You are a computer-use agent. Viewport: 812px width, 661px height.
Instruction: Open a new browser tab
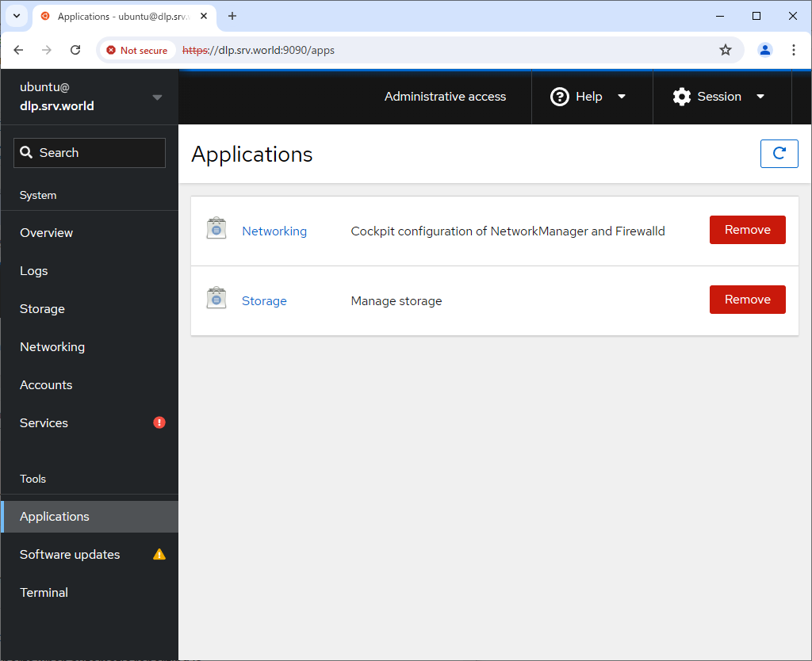click(232, 16)
